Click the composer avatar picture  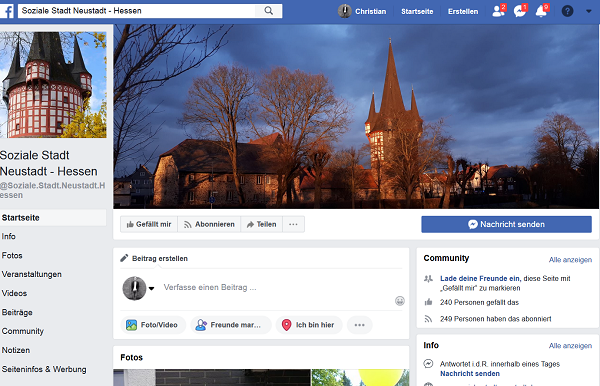(134, 288)
